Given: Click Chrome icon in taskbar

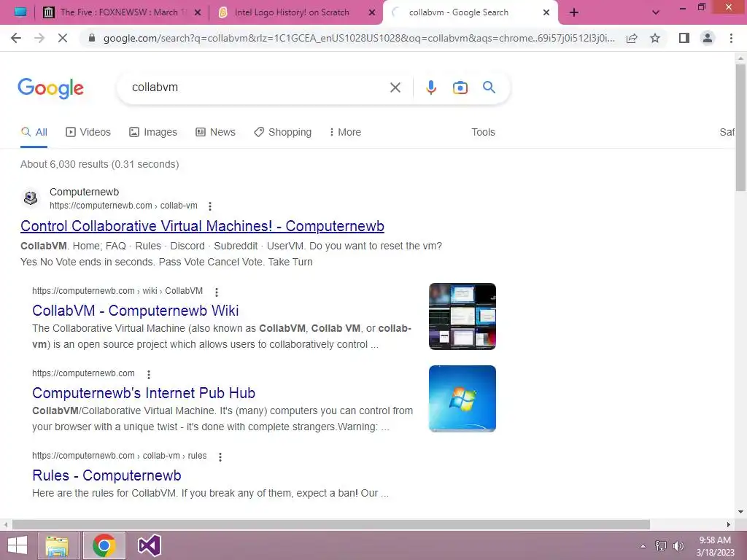Looking at the screenshot, I should [x=104, y=545].
